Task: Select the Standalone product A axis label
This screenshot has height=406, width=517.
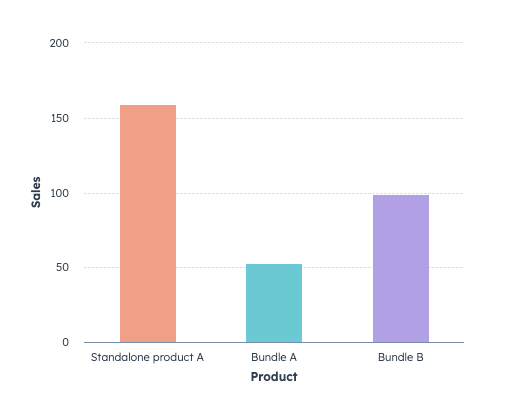Action: pyautogui.click(x=147, y=358)
